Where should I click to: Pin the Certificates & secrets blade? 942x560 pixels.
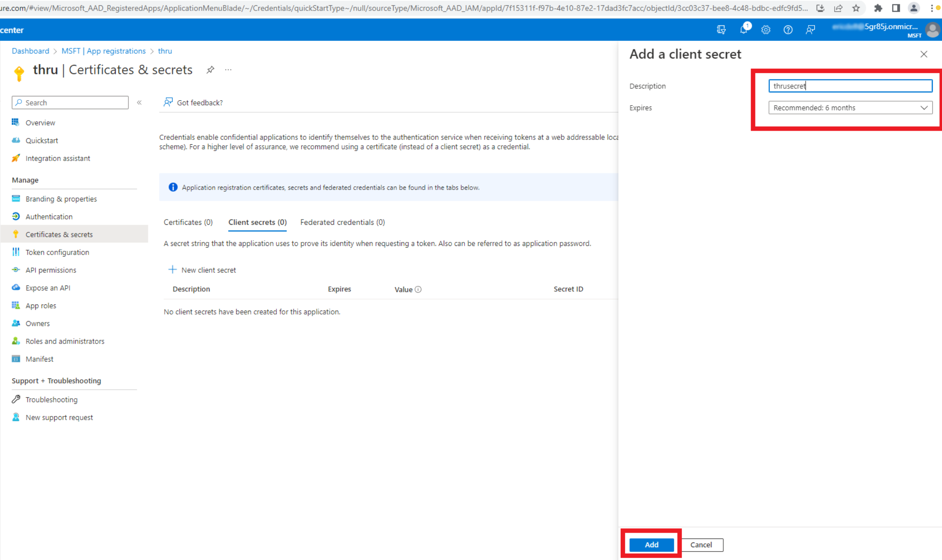coord(210,70)
